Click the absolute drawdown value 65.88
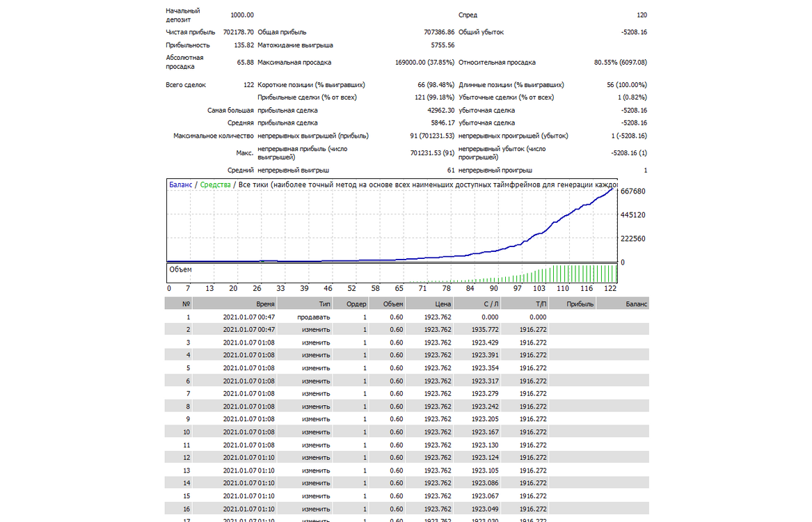 pos(245,62)
